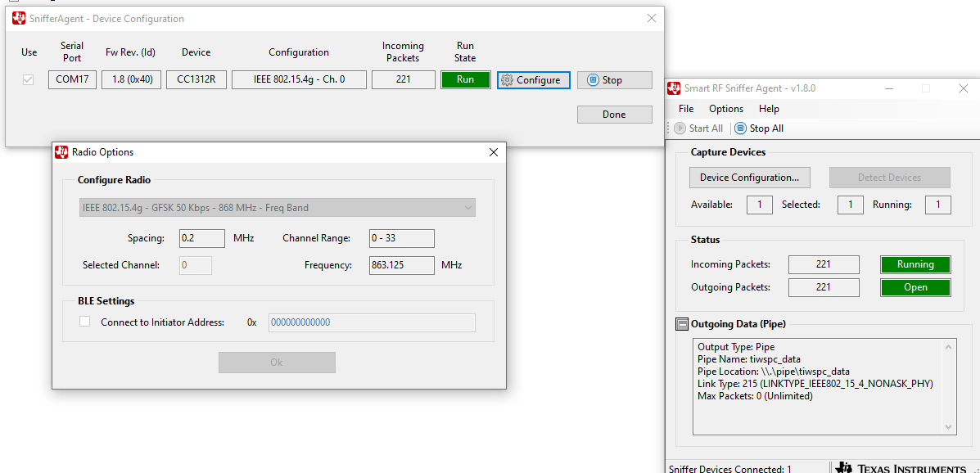Click Stop All toolbar button
The image size is (980, 473).
[x=759, y=128]
